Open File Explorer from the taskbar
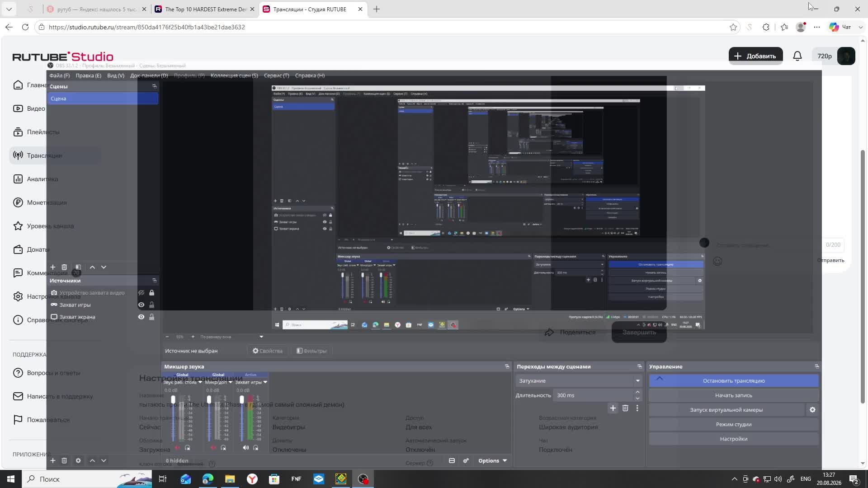The height and width of the screenshot is (488, 868). (230, 479)
